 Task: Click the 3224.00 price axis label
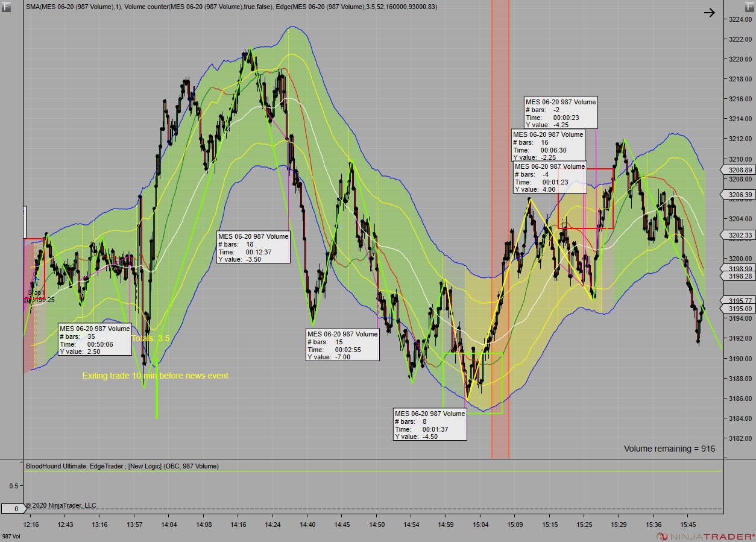(740, 19)
